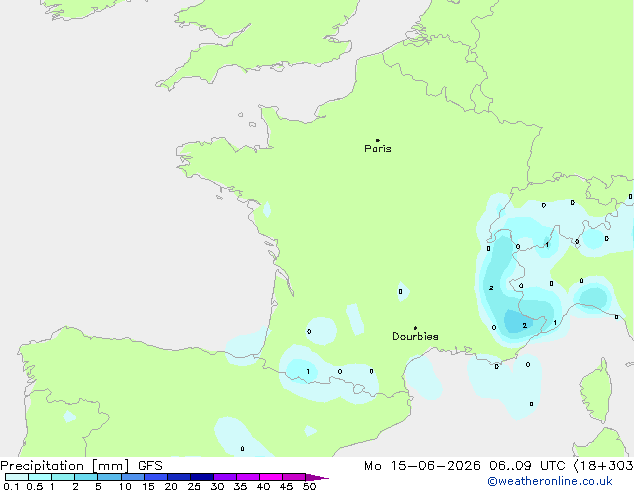This screenshot has height=490, width=634.
Task: Pick the legend swatch between 10 and 15
Action: [133, 477]
